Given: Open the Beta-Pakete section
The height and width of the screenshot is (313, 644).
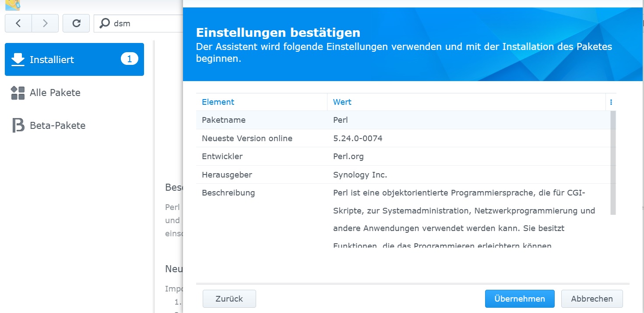Looking at the screenshot, I should point(74,125).
